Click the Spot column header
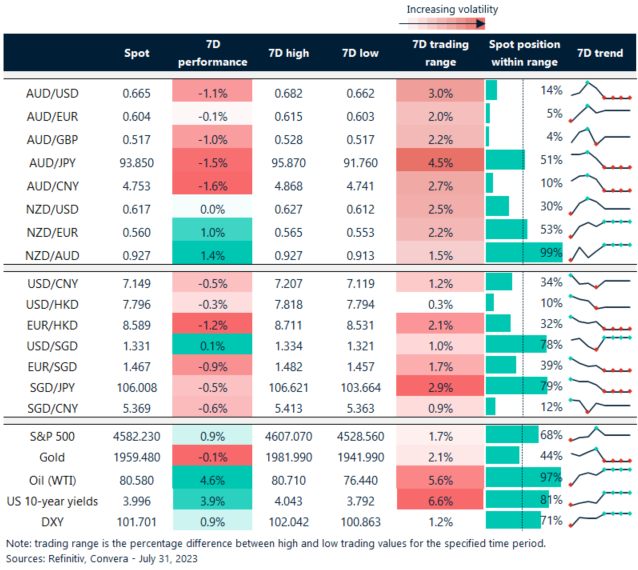Viewport: 638px width, 570px height. [136, 52]
